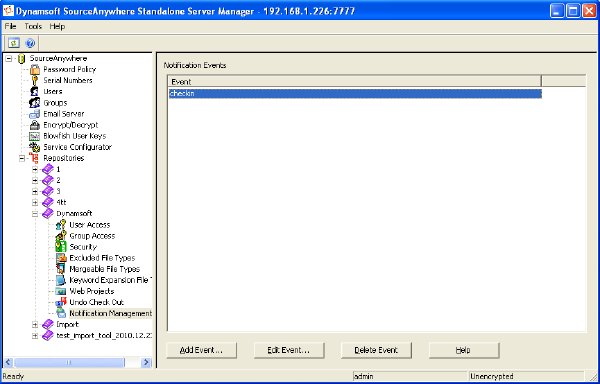The width and height of the screenshot is (600, 384).
Task: Click the Password Policy padlock icon
Action: pos(35,70)
